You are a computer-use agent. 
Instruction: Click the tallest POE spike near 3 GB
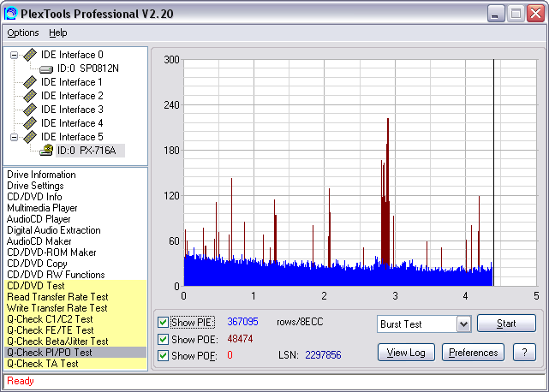click(388, 193)
